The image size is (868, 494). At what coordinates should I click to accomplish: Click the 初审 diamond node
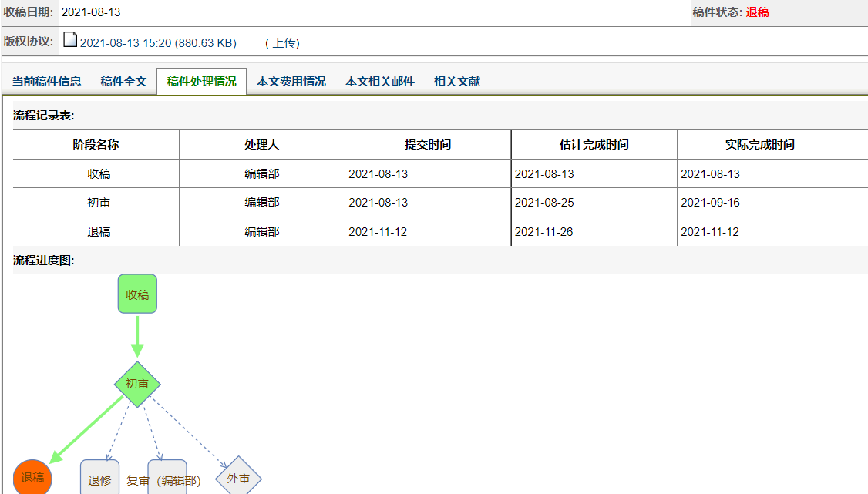click(x=137, y=384)
